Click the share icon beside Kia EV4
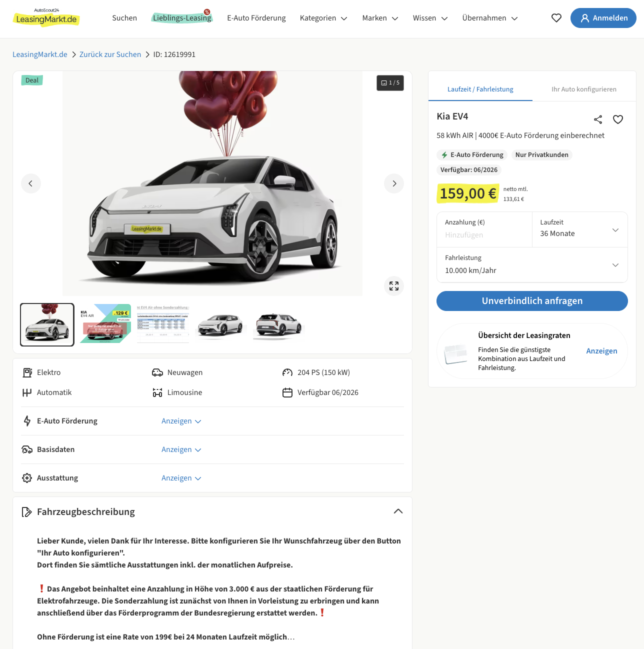The image size is (644, 649). click(598, 119)
